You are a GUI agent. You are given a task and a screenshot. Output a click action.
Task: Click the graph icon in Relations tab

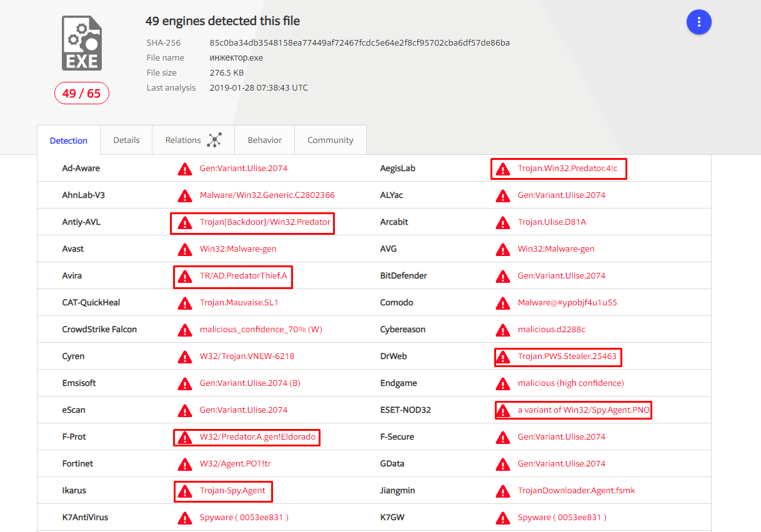tap(215, 140)
